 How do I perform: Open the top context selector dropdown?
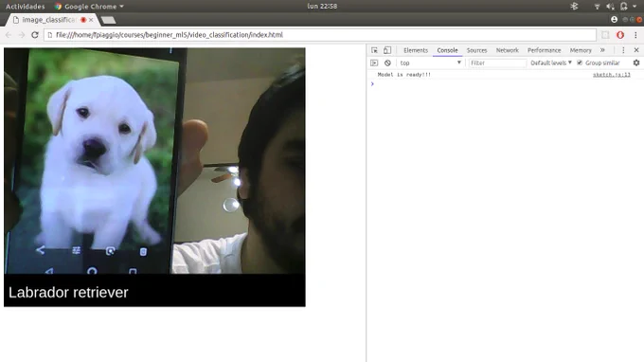pyautogui.click(x=430, y=63)
